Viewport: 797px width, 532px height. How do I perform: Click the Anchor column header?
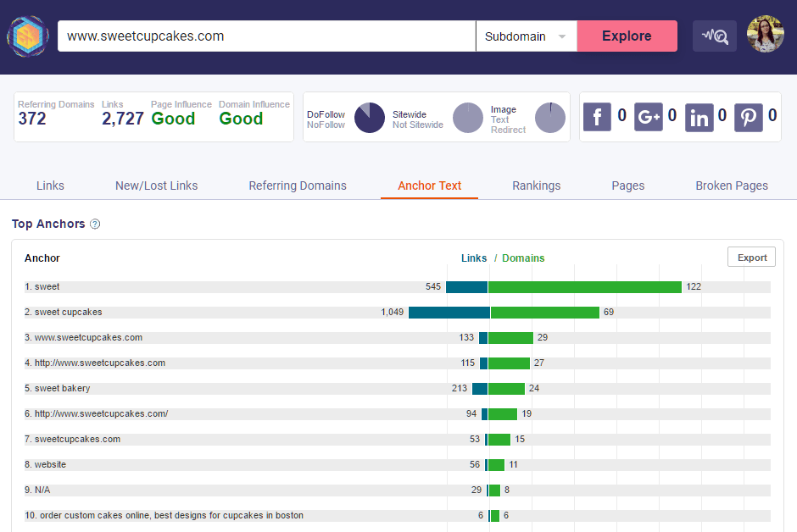click(42, 258)
